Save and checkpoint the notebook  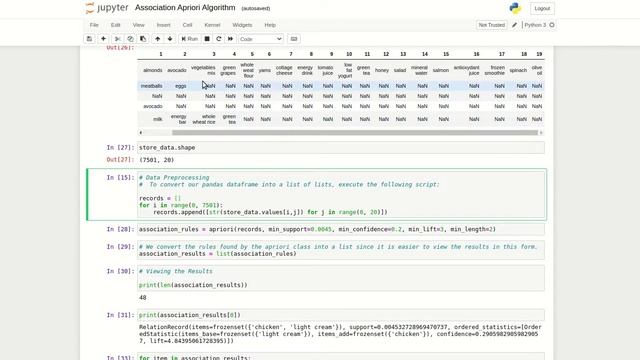pyautogui.click(x=89, y=39)
